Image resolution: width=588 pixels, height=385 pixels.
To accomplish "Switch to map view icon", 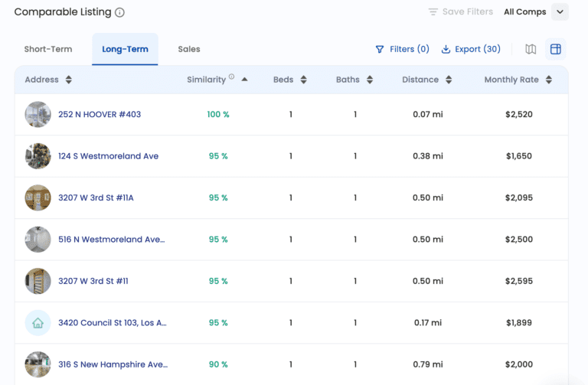I will click(531, 49).
